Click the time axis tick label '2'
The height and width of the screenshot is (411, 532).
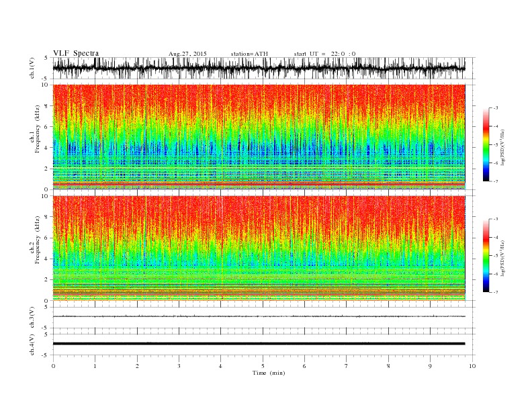pyautogui.click(x=137, y=366)
